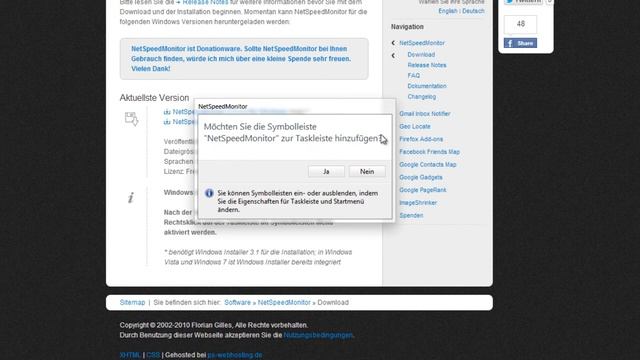Image resolution: width=640 pixels, height=360 pixels.
Task: Click the second NetSpeedMonitor download icon link
Action: (x=167, y=122)
